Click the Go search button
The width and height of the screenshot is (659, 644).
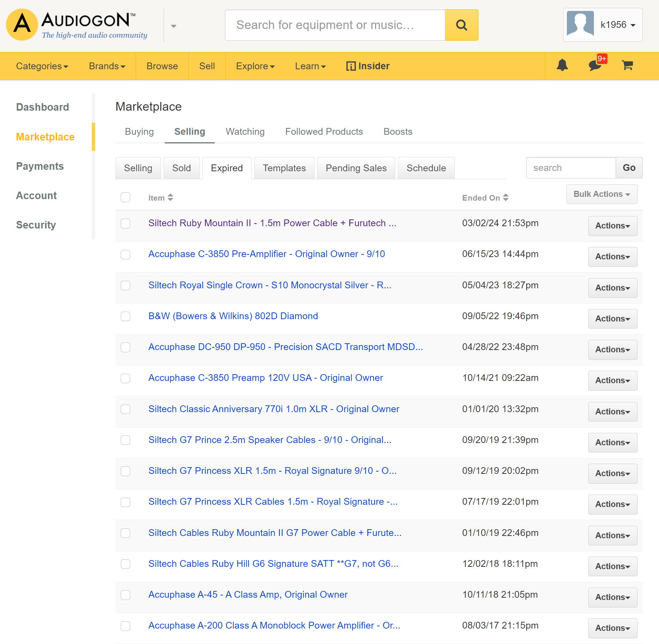tap(629, 168)
